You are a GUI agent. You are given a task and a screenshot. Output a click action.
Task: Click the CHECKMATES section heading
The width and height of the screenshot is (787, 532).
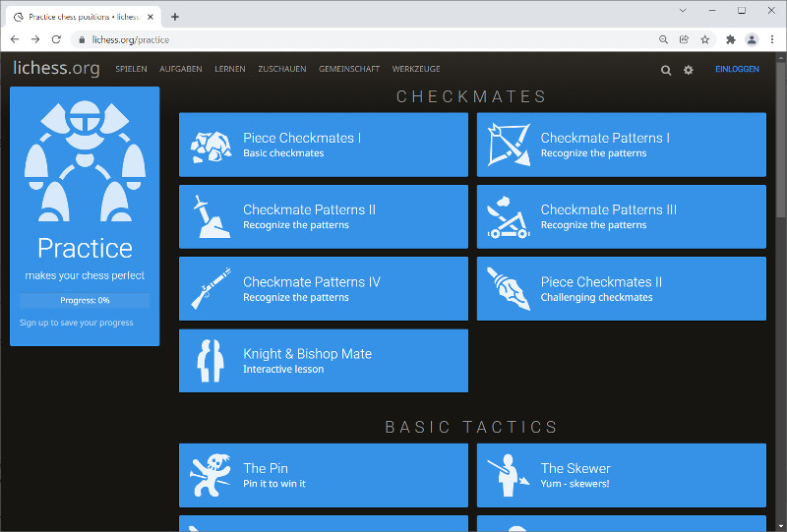[472, 96]
